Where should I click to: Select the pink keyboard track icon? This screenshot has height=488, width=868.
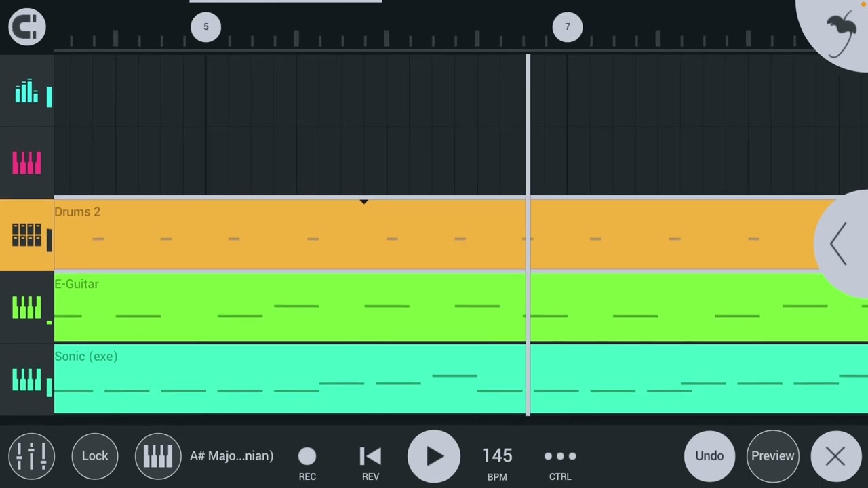point(27,163)
